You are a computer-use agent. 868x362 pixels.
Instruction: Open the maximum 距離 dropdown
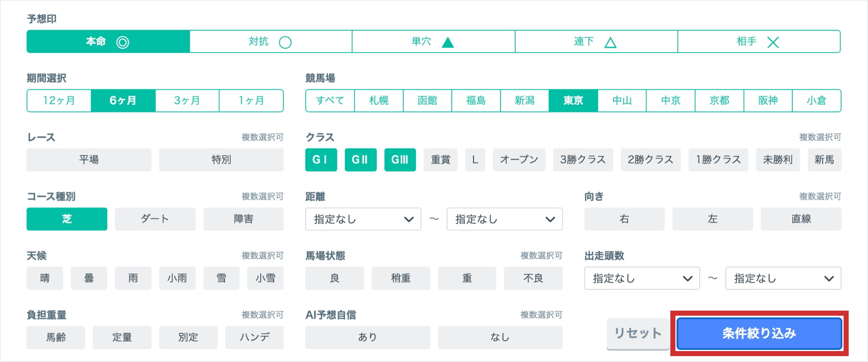(504, 219)
